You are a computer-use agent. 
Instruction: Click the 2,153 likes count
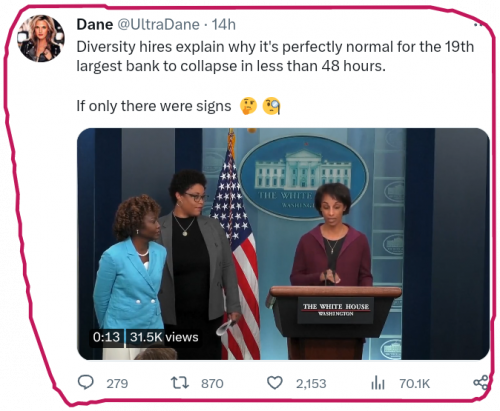(x=311, y=383)
